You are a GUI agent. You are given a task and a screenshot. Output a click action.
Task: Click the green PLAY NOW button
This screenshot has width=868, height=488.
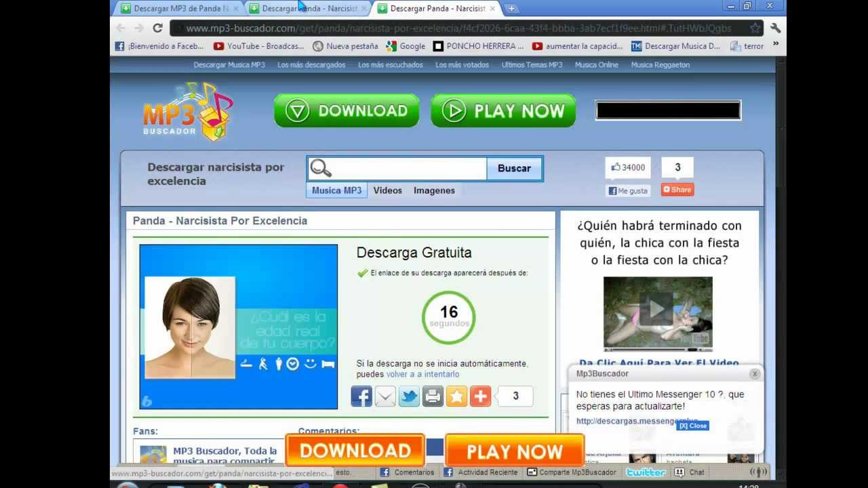point(503,110)
